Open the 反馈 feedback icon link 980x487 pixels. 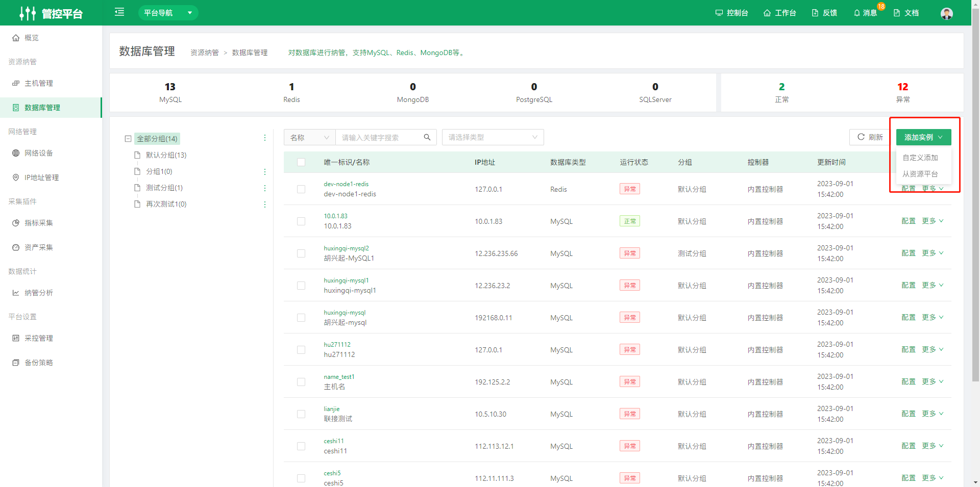(824, 13)
